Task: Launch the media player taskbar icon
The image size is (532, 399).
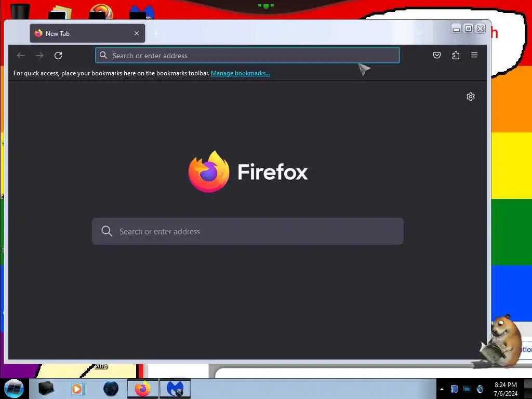Action: pos(77,389)
